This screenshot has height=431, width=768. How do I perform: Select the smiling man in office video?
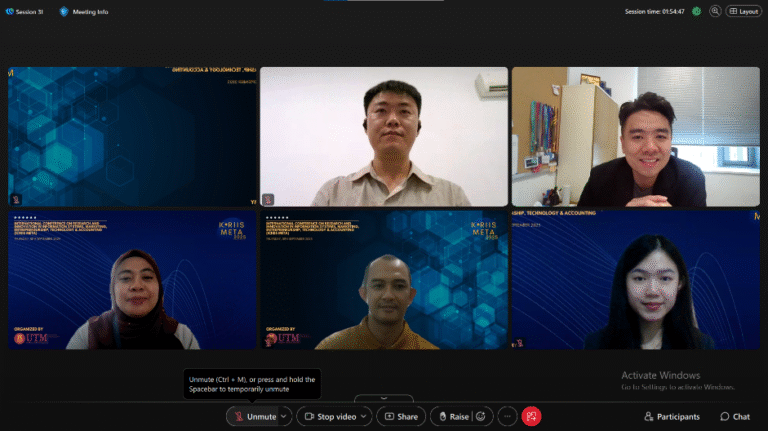[636, 137]
